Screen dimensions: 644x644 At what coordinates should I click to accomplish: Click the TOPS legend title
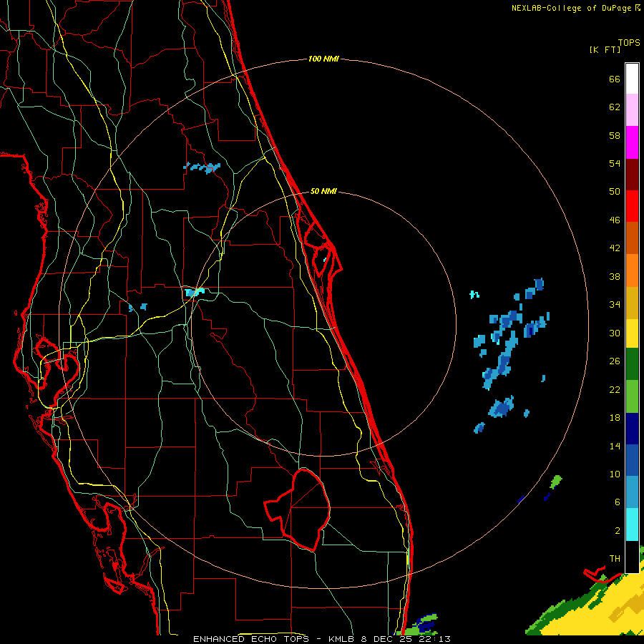[629, 42]
